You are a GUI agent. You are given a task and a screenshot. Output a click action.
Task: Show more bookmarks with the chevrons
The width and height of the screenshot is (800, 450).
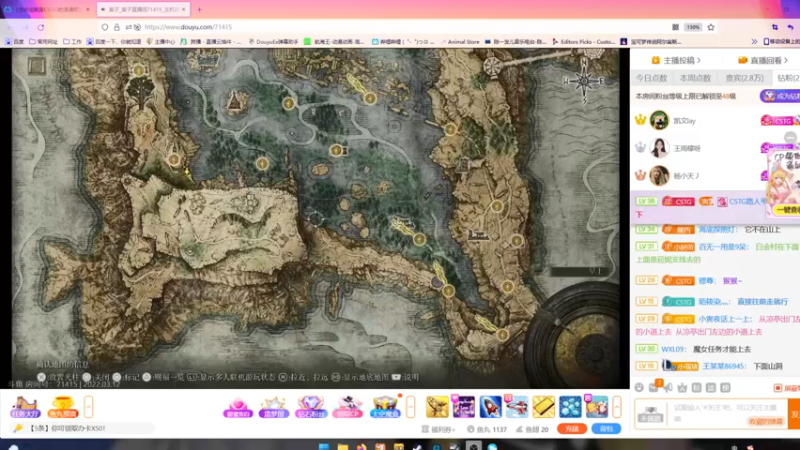(x=754, y=42)
